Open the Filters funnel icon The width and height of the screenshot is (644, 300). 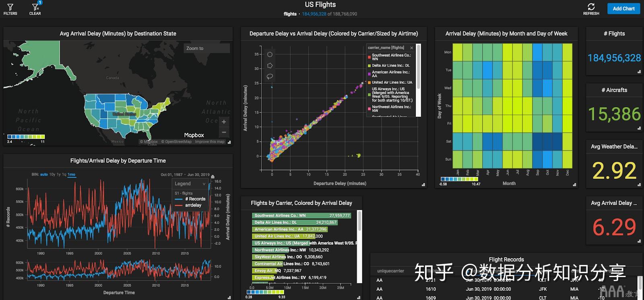click(x=10, y=7)
